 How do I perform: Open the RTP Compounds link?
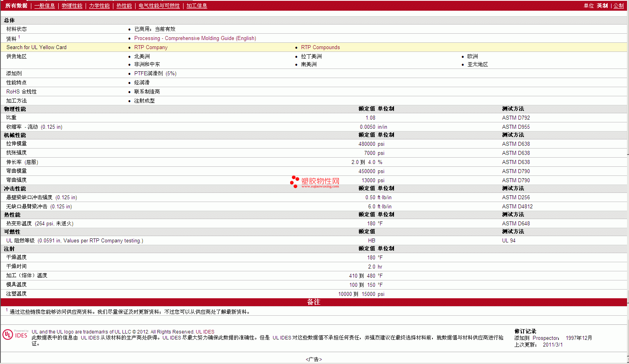pos(320,48)
